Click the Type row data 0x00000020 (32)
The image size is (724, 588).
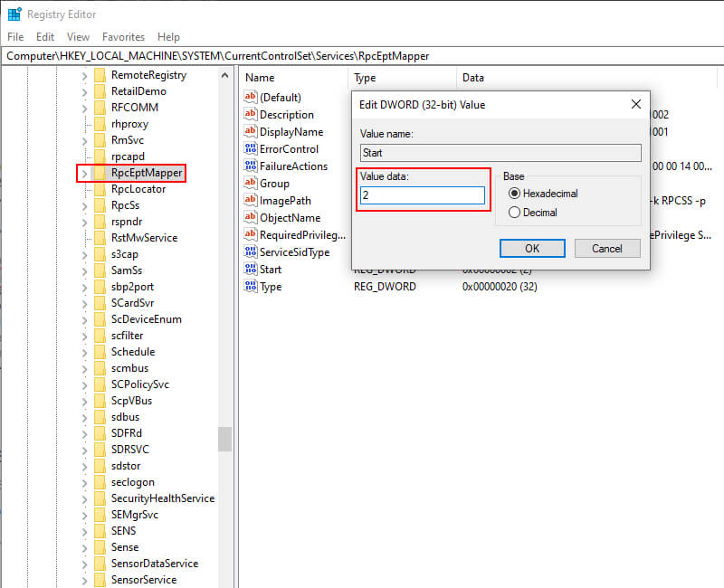click(500, 287)
